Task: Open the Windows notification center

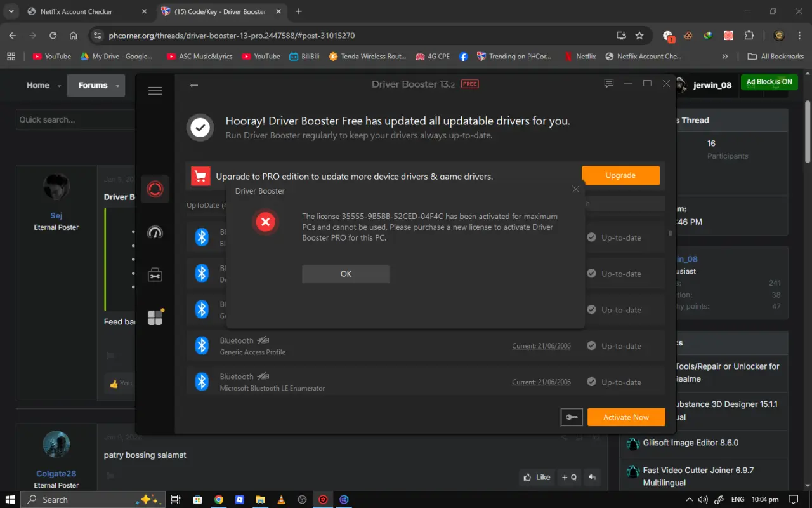Action: [x=793, y=500]
